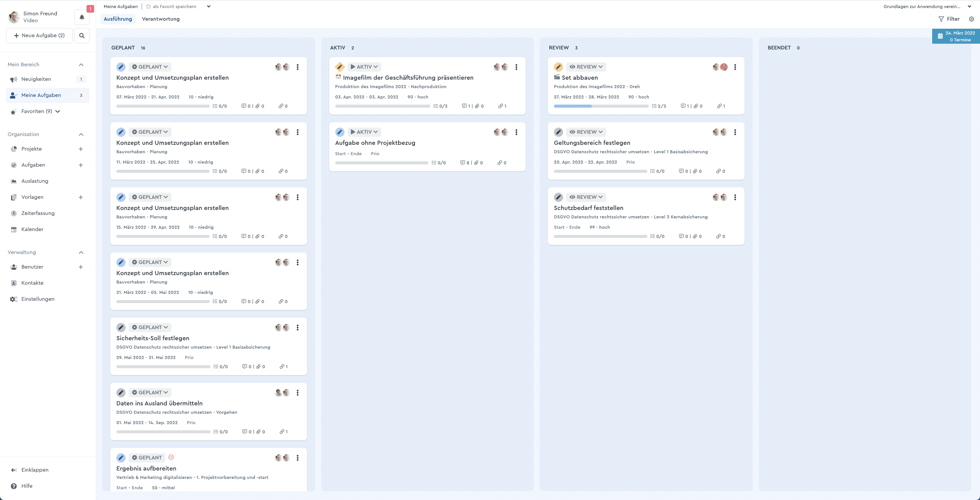The height and width of the screenshot is (500, 980).
Task: Click progress bar on Set abbauen card
Action: tap(601, 106)
